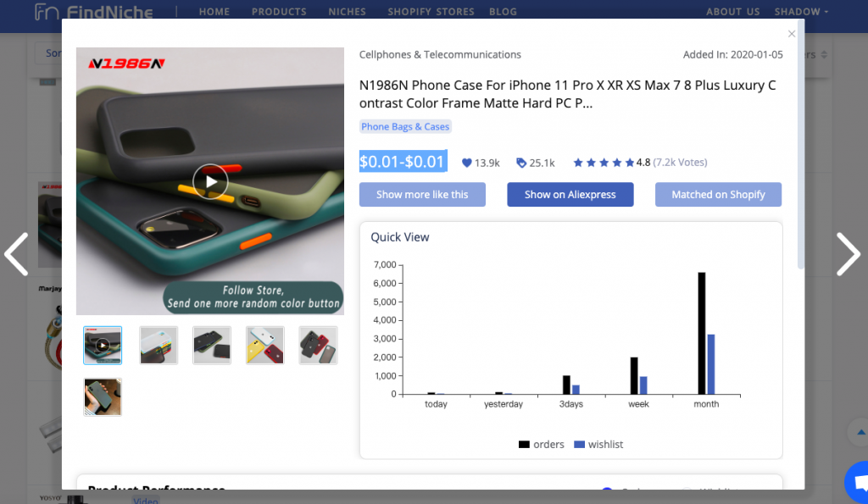The width and height of the screenshot is (868, 504).
Task: Click the blue month wishlist bar
Action: 711,364
